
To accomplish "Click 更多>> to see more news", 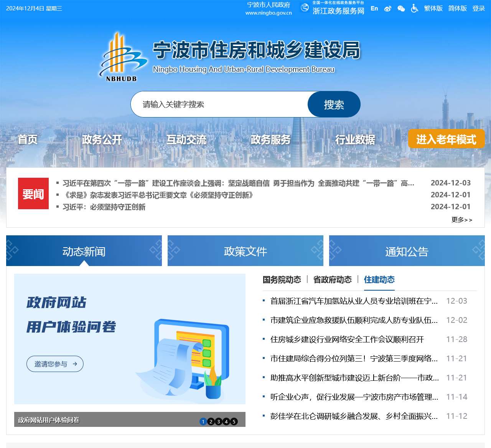I will point(462,220).
